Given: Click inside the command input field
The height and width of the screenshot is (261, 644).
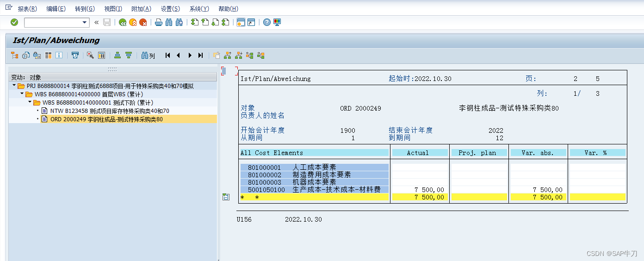Looking at the screenshot, I should [53, 22].
